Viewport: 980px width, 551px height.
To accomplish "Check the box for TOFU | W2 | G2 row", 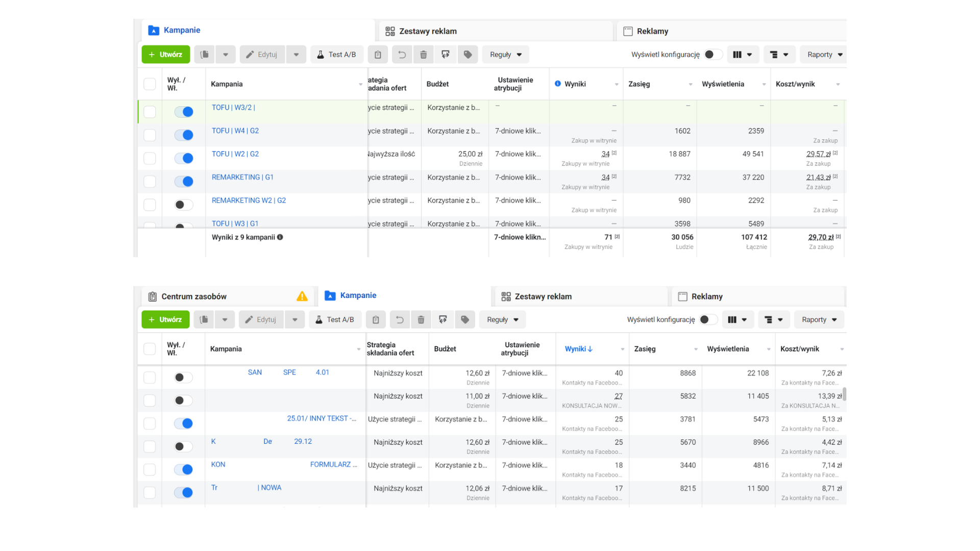I will tap(150, 158).
